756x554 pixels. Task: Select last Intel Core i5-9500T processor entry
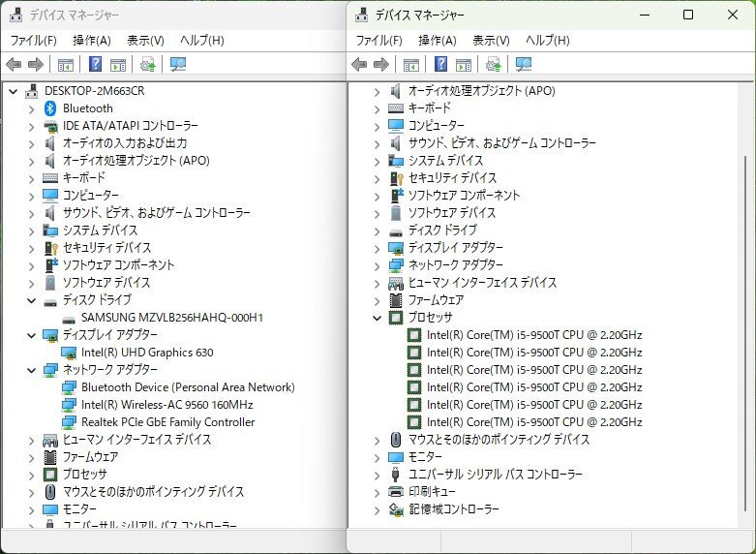[x=534, y=421]
